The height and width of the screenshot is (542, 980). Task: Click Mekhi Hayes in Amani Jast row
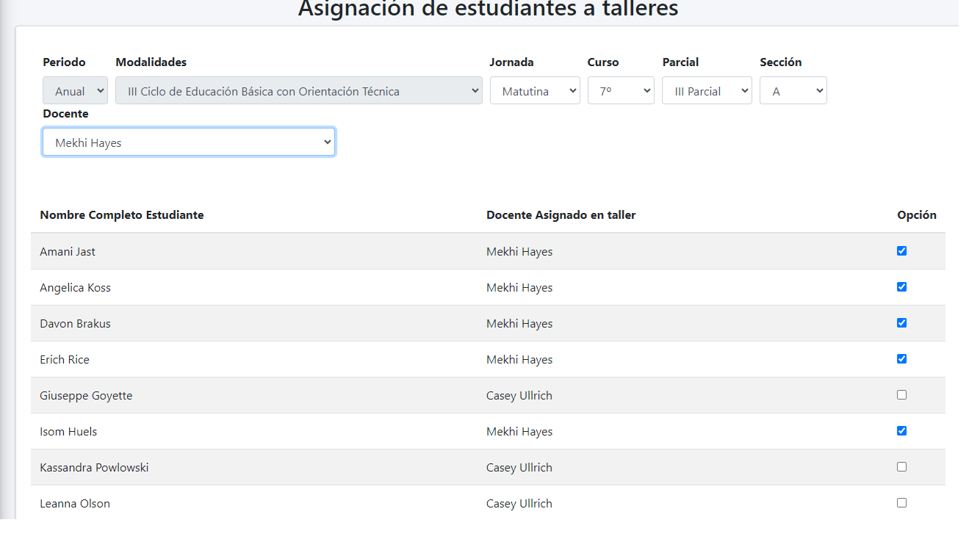(x=519, y=252)
